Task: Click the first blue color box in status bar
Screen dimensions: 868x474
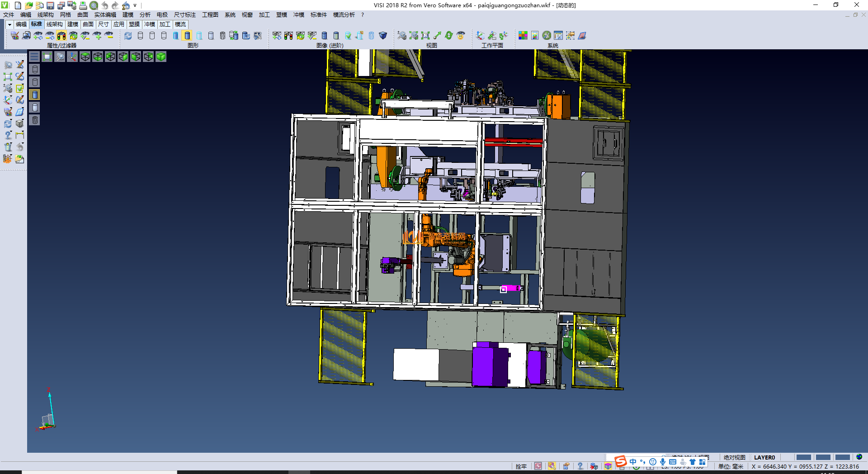Action: (803, 457)
